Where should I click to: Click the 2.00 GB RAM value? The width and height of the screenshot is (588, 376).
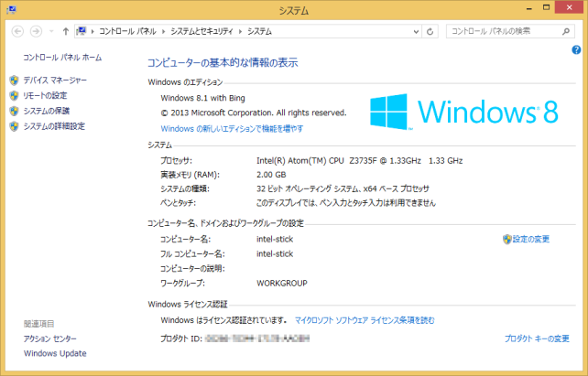click(x=271, y=175)
